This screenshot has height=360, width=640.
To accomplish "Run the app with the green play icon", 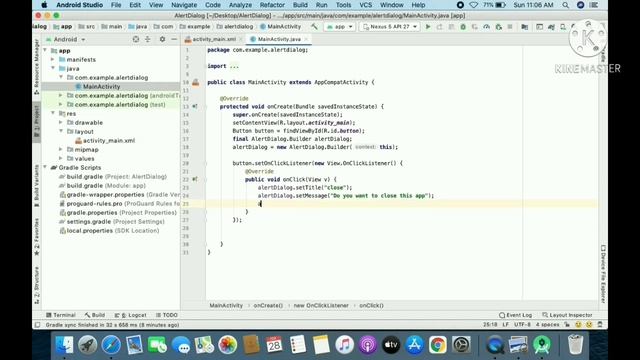I will pyautogui.click(x=428, y=27).
